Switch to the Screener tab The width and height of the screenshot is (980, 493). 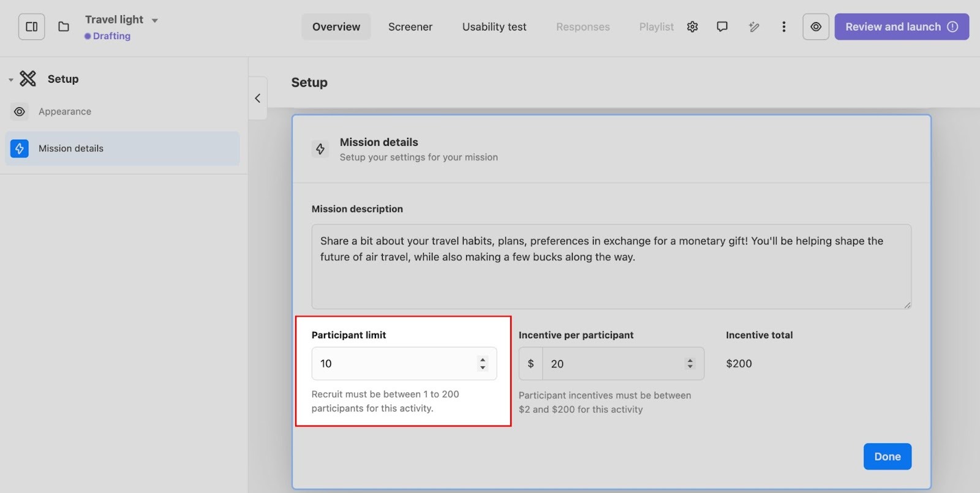point(410,27)
